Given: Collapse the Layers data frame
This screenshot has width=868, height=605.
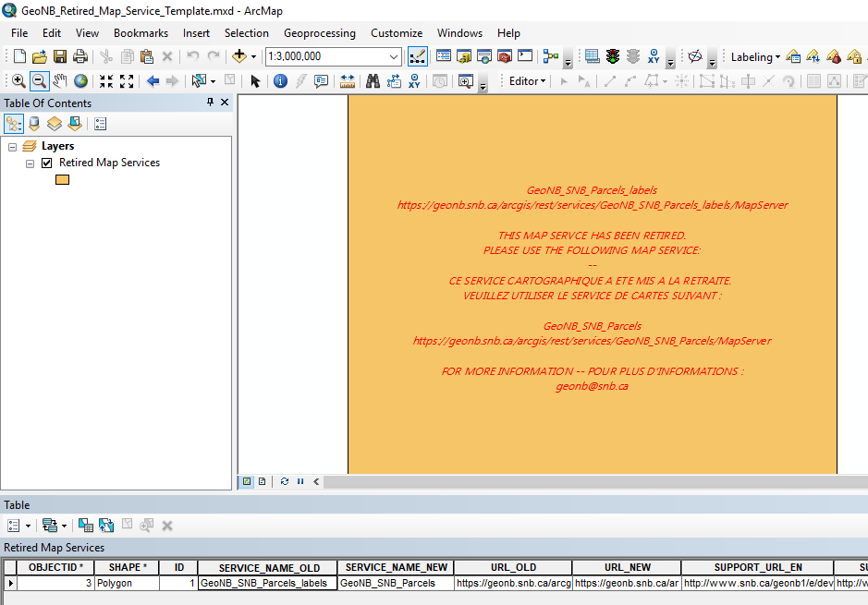Looking at the screenshot, I should 12,147.
